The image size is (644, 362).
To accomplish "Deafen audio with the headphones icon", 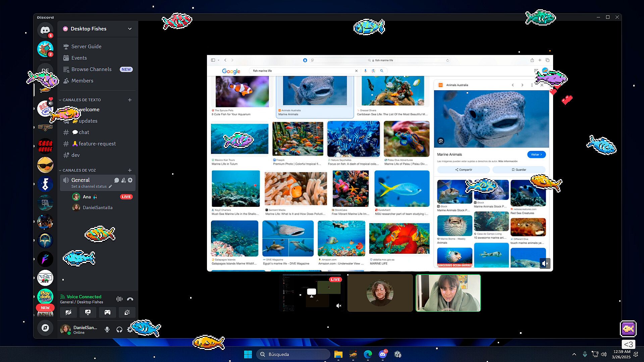I will tap(119, 329).
